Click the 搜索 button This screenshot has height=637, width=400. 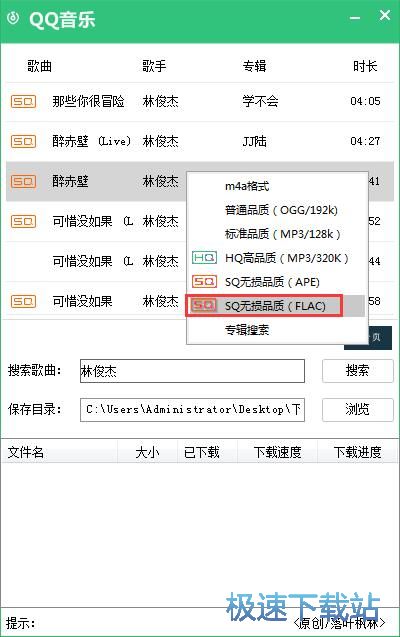pos(358,370)
